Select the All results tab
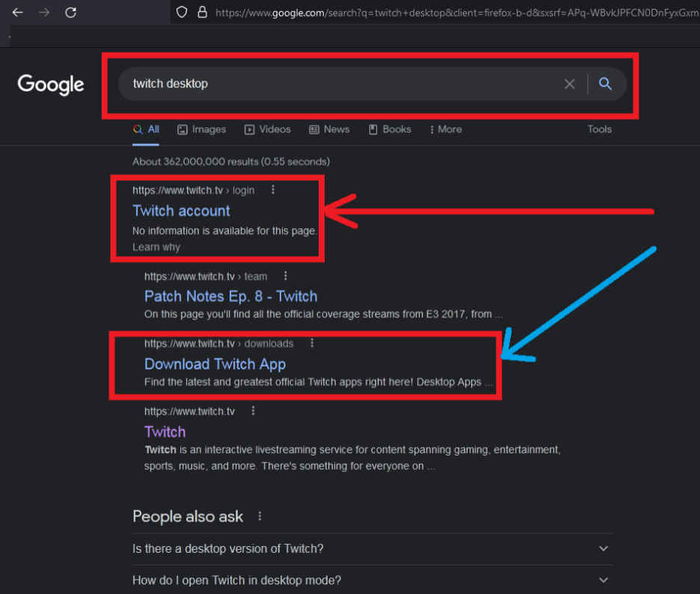 coord(146,129)
